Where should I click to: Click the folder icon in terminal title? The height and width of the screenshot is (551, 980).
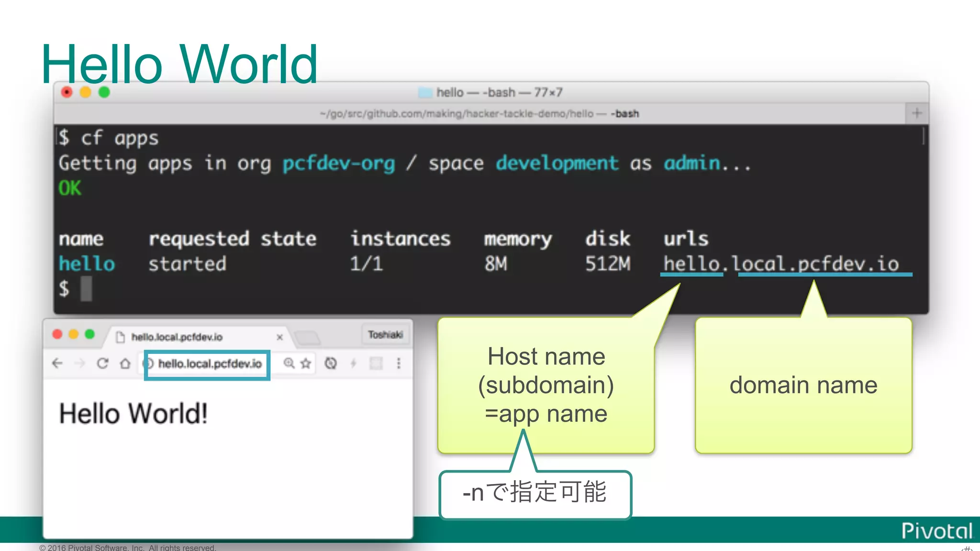(425, 92)
